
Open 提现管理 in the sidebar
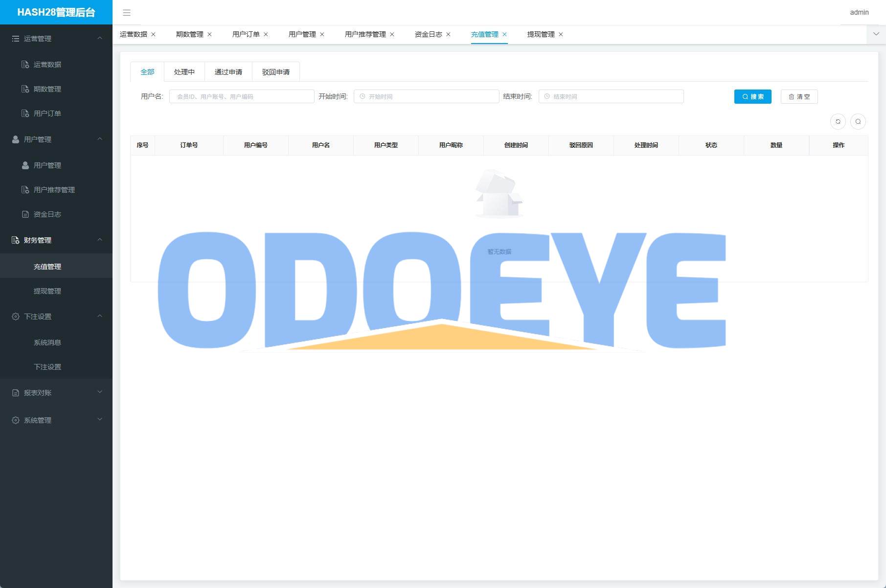(x=47, y=291)
